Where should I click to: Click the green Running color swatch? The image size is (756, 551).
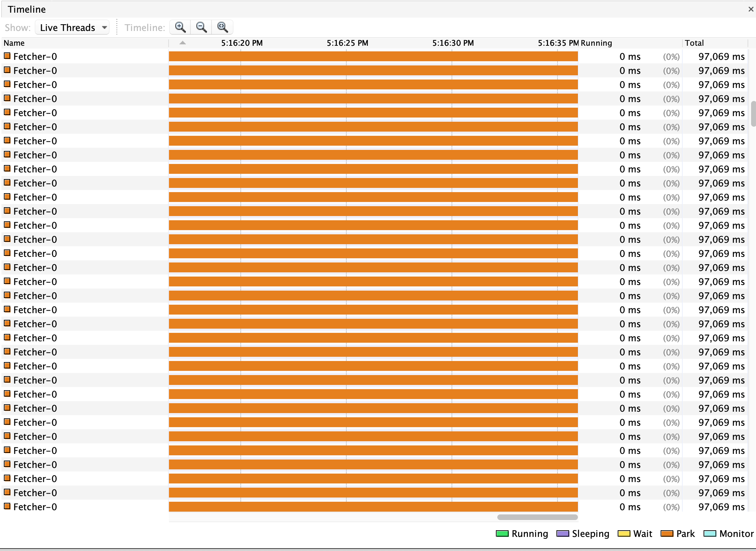pos(502,533)
